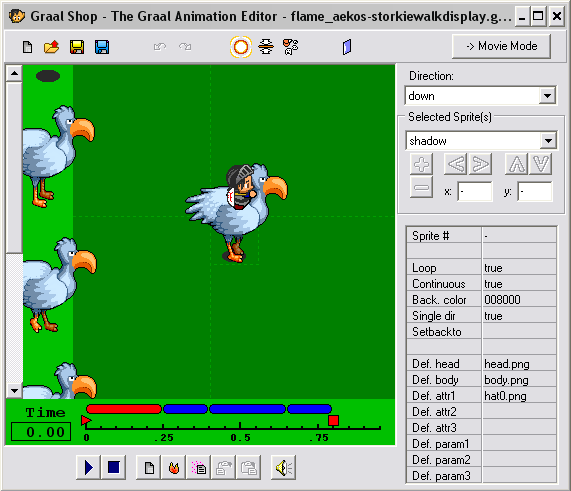
Task: Click the blue book icon in toolbar
Action: 347,47
